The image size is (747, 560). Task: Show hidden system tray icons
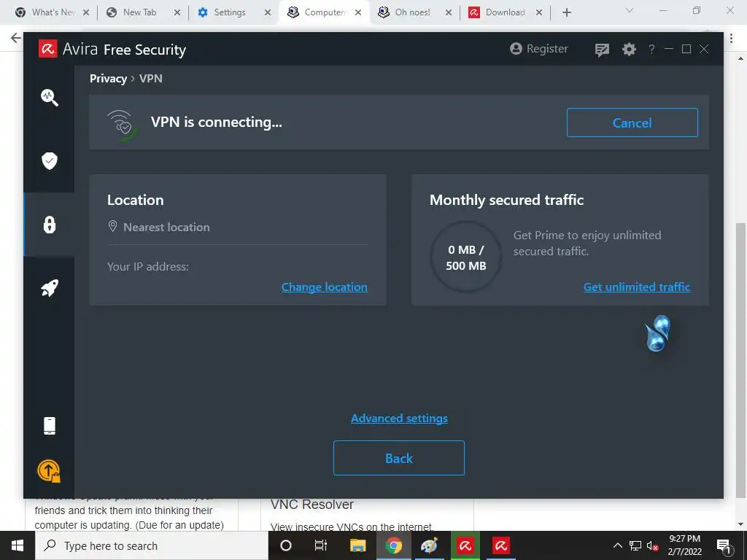point(617,545)
